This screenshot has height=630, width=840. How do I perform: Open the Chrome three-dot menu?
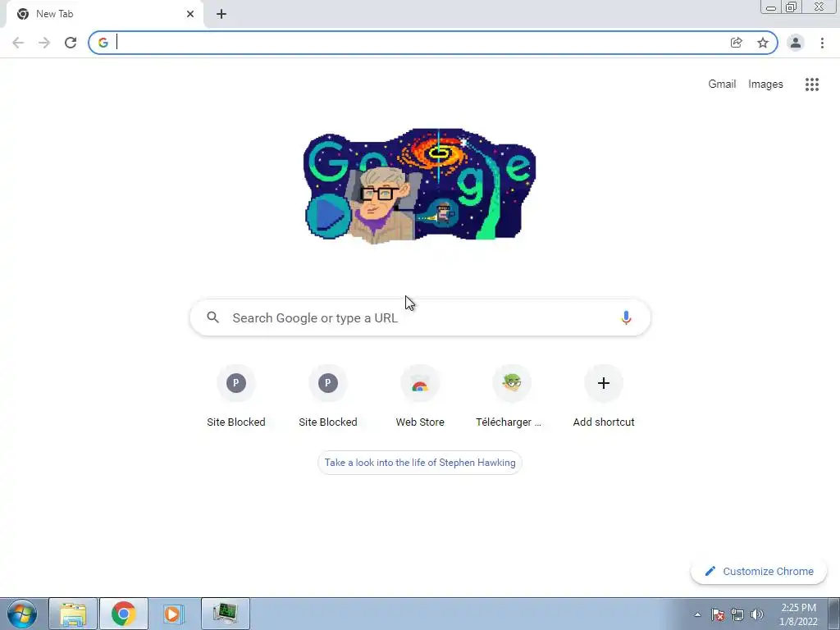click(822, 43)
